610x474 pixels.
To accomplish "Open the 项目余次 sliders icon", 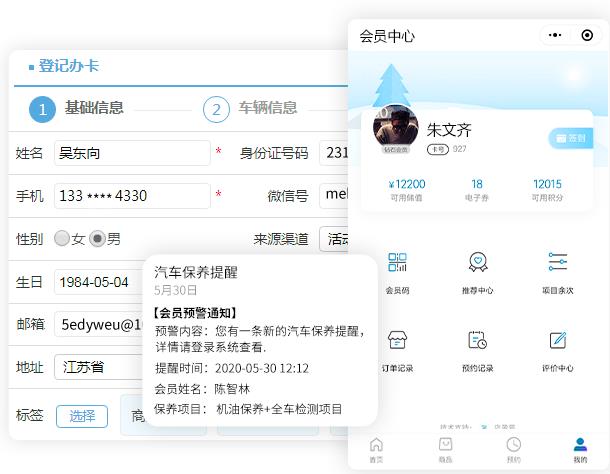I will pyautogui.click(x=557, y=262).
